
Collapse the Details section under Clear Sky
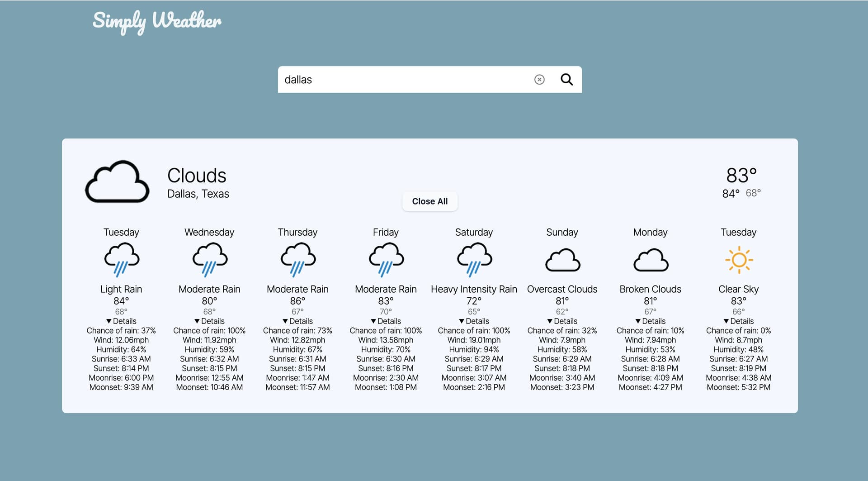(x=738, y=321)
